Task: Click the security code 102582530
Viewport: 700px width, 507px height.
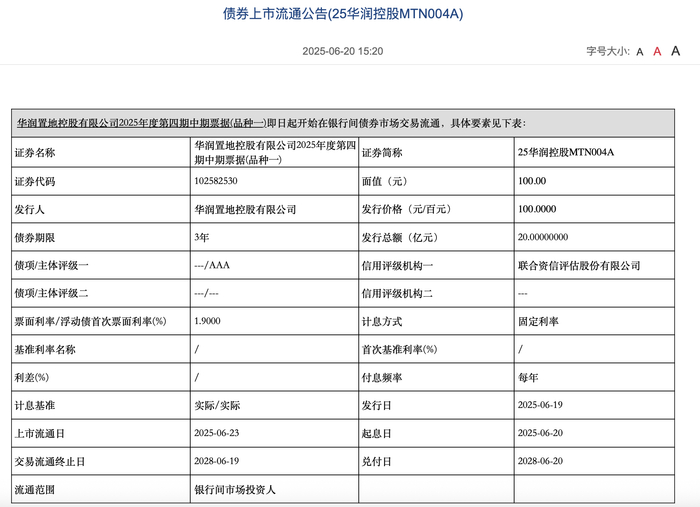Action: (x=216, y=181)
